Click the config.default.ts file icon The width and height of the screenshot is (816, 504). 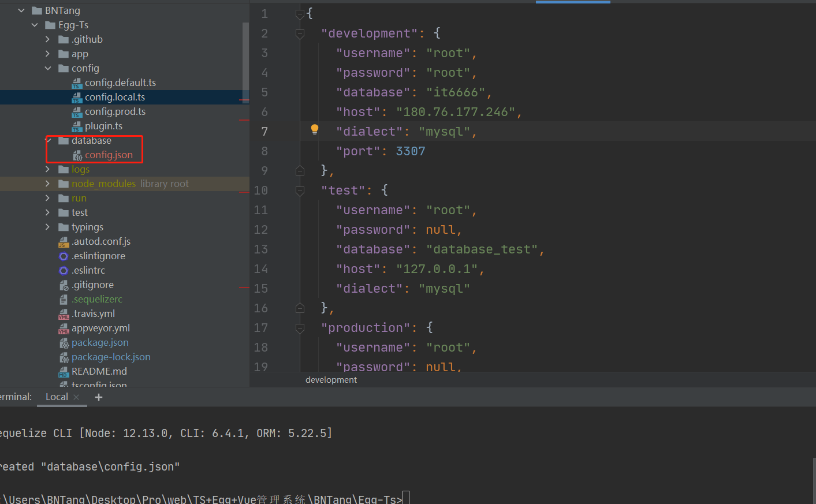point(77,83)
